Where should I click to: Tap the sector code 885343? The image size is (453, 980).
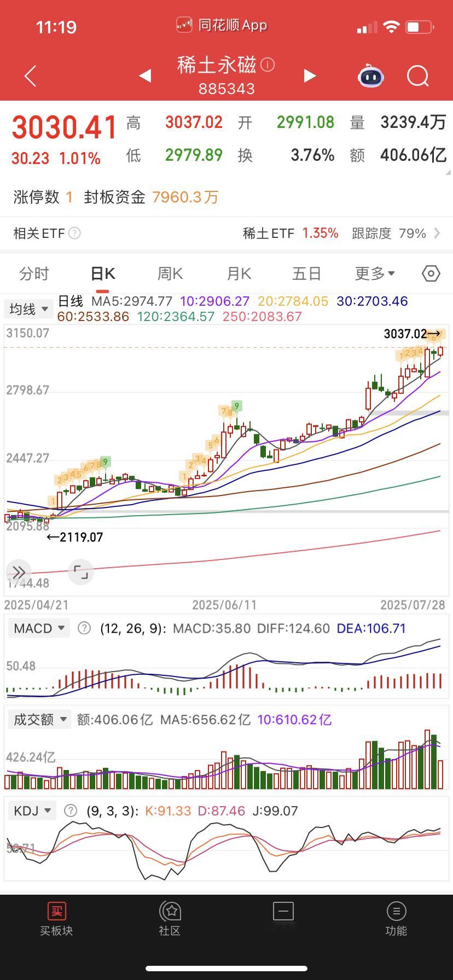[x=226, y=89]
